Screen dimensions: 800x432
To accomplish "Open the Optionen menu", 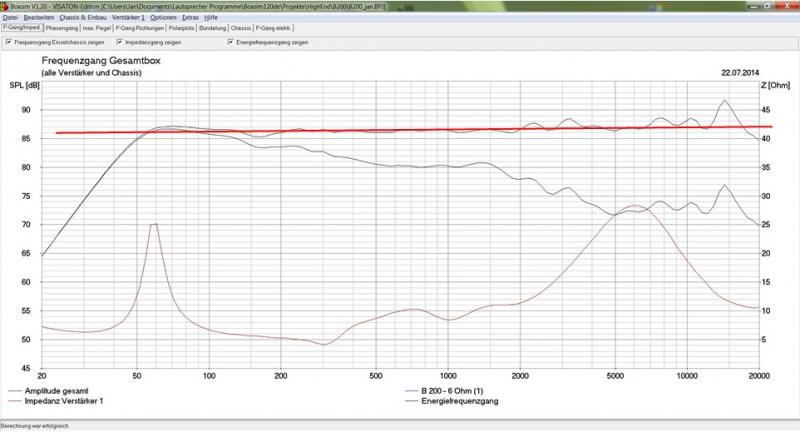I will (164, 17).
